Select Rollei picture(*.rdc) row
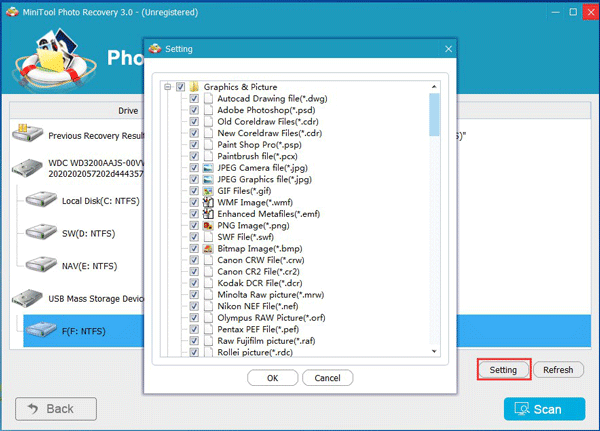The image size is (600, 431). 255,352
